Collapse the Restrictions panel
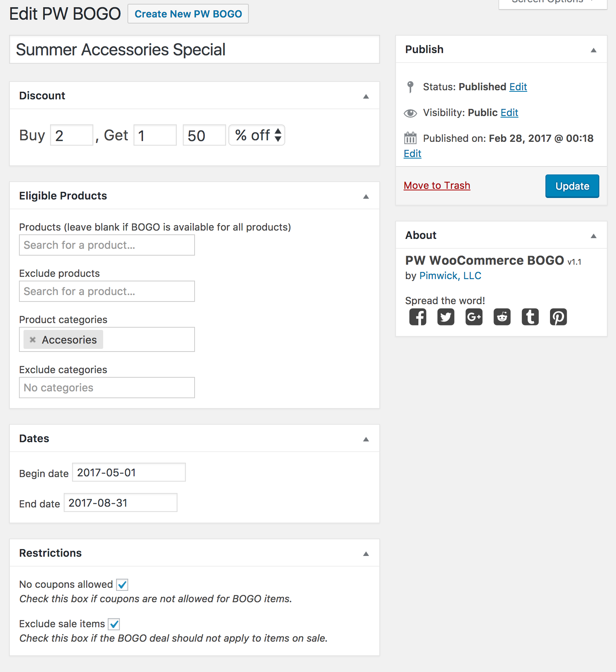Viewport: 616px width, 672px height. click(x=366, y=554)
